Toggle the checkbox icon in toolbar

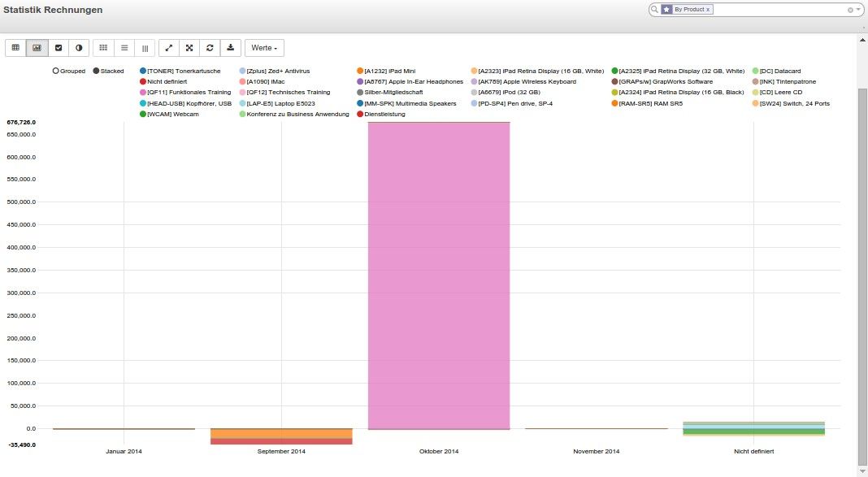pos(58,48)
